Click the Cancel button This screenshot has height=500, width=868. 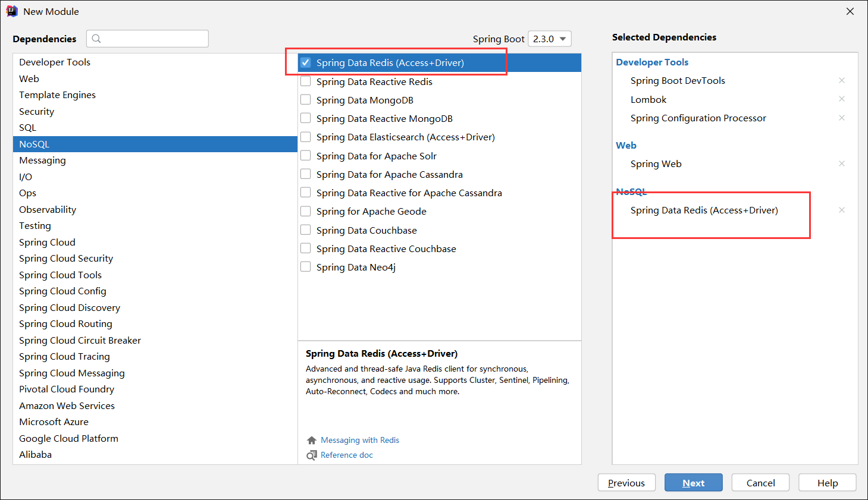(761, 483)
